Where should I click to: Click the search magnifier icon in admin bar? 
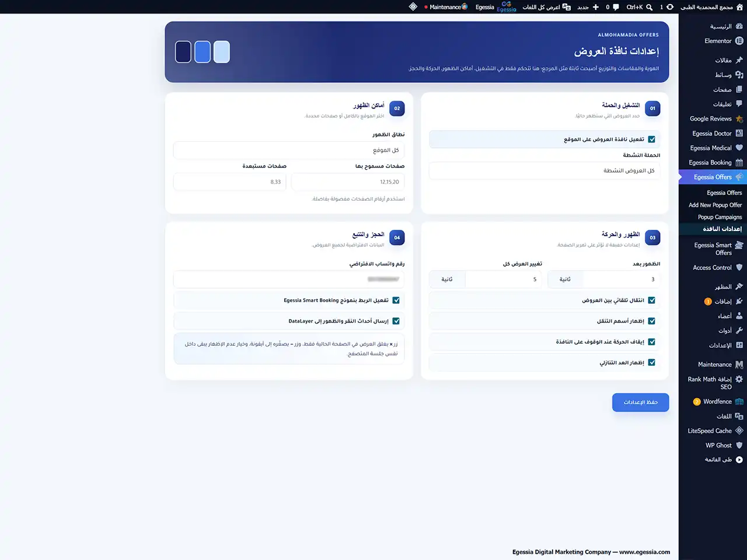tap(650, 7)
